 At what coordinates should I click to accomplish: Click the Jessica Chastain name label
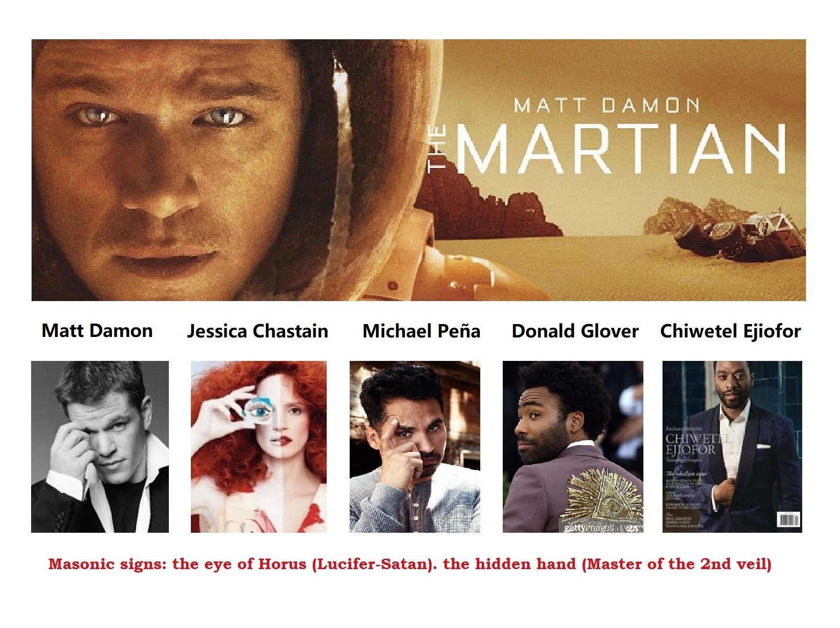tap(258, 331)
